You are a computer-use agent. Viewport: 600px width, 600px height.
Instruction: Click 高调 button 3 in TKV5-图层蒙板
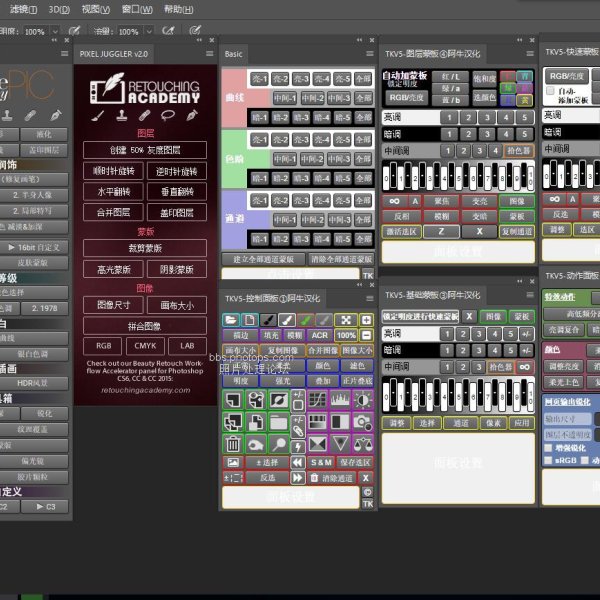(487, 117)
